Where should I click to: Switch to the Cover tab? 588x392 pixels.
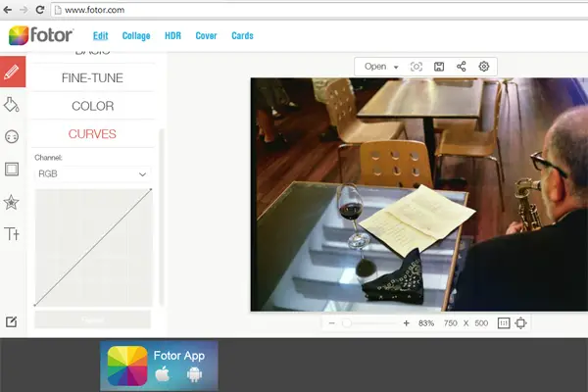[206, 35]
